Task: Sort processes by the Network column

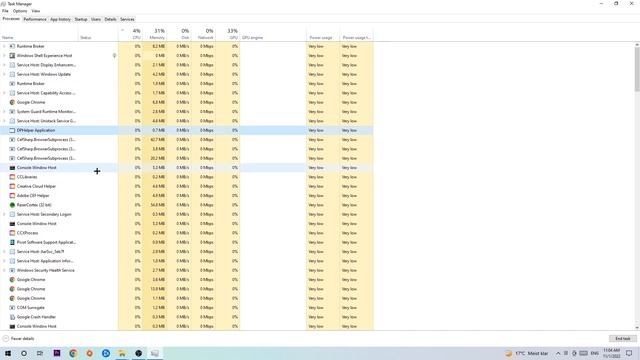Action: pyautogui.click(x=203, y=34)
